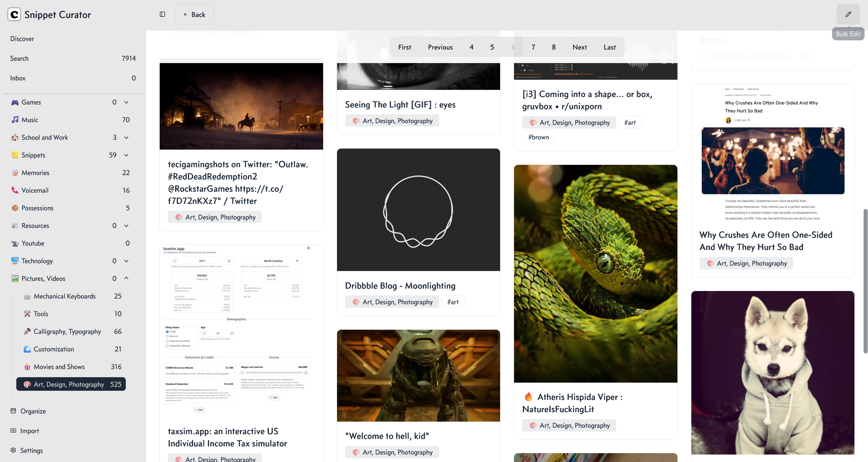Open the green viper snake thumbnail
The height and width of the screenshot is (462, 868).
[x=596, y=274]
